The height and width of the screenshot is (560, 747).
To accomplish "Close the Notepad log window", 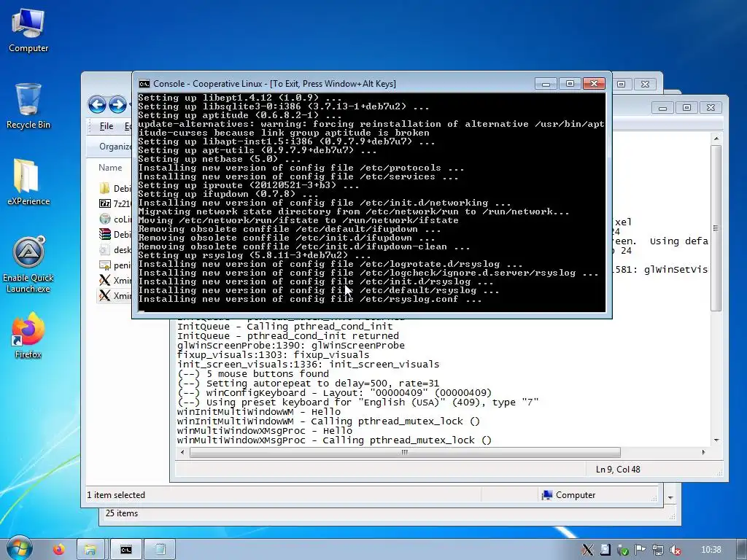I will click(x=711, y=108).
